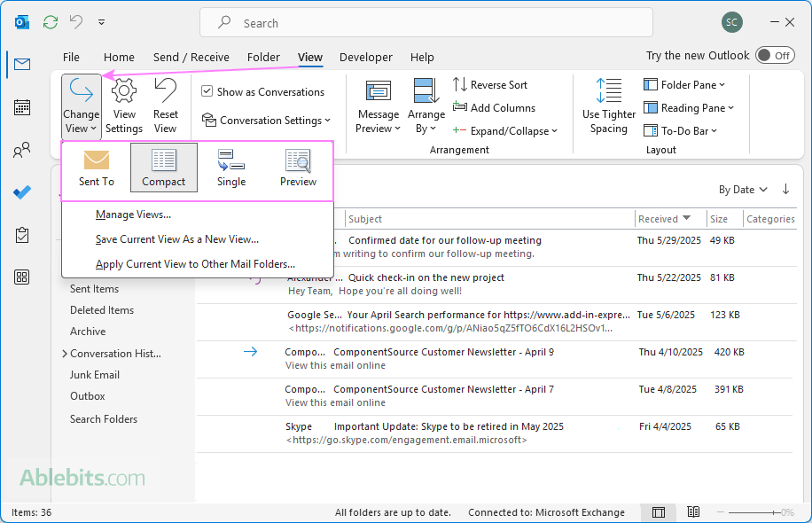Open the By Date sort dropdown
This screenshot has height=523, width=812.
pos(743,190)
